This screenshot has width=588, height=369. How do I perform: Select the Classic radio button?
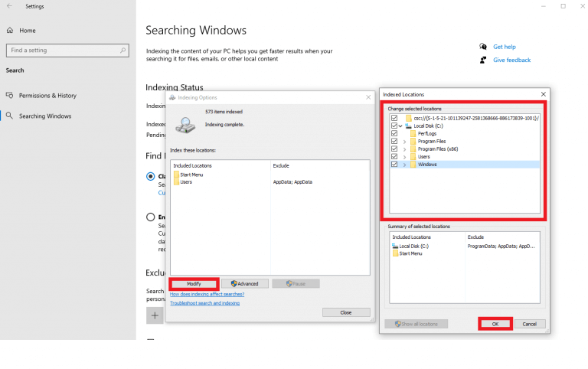(x=150, y=176)
